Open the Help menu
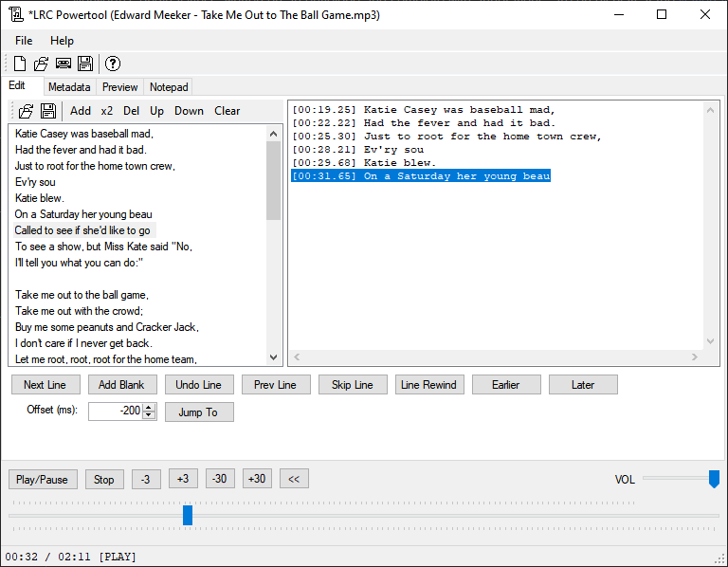728x567 pixels. [x=62, y=41]
